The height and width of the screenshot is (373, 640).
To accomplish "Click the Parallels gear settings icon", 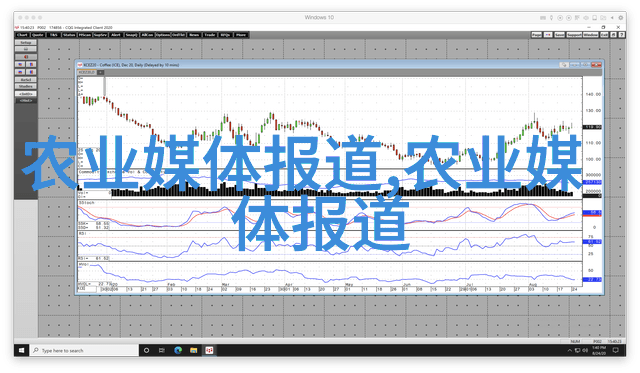I will (620, 18).
